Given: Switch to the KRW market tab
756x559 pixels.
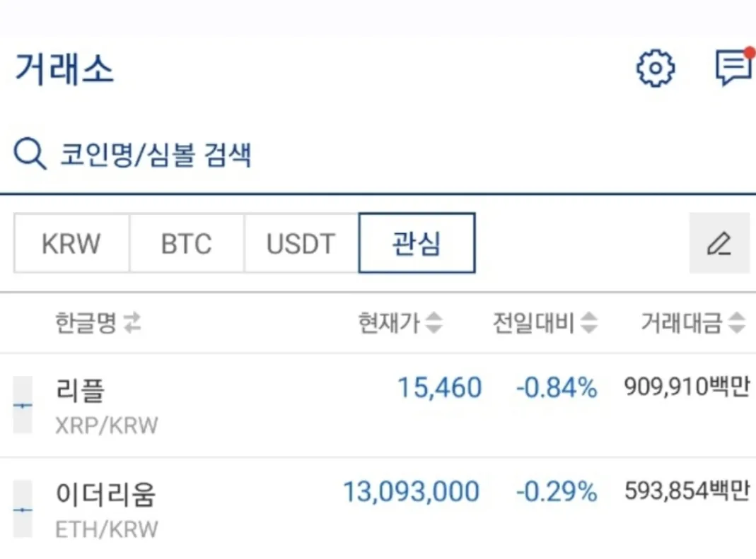Looking at the screenshot, I should tap(71, 243).
